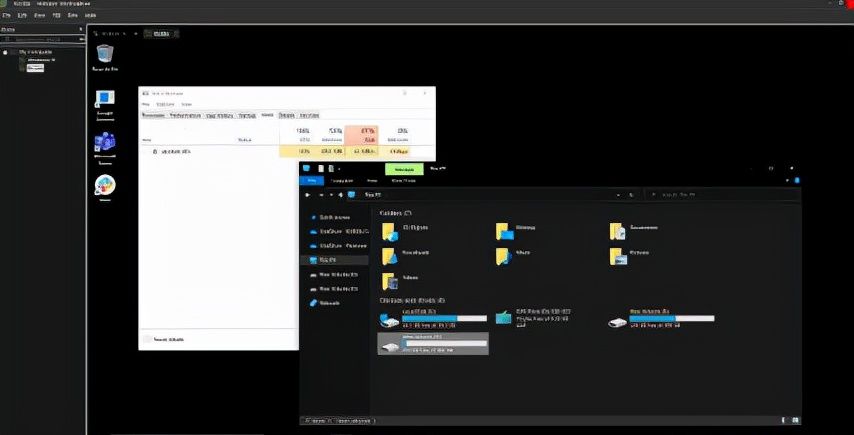
Task: Open the Local Disk (C:) drive
Action: click(390, 319)
